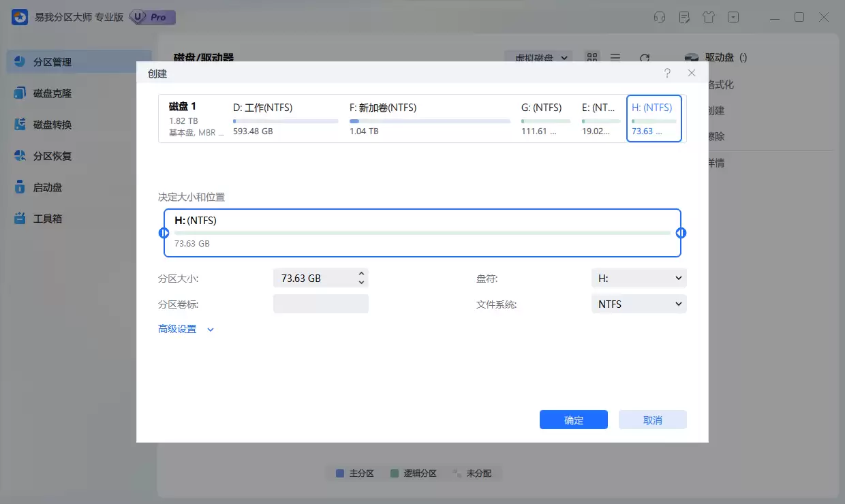Open the 启动盘 sidebar tool
The height and width of the screenshot is (504, 845).
tap(49, 187)
